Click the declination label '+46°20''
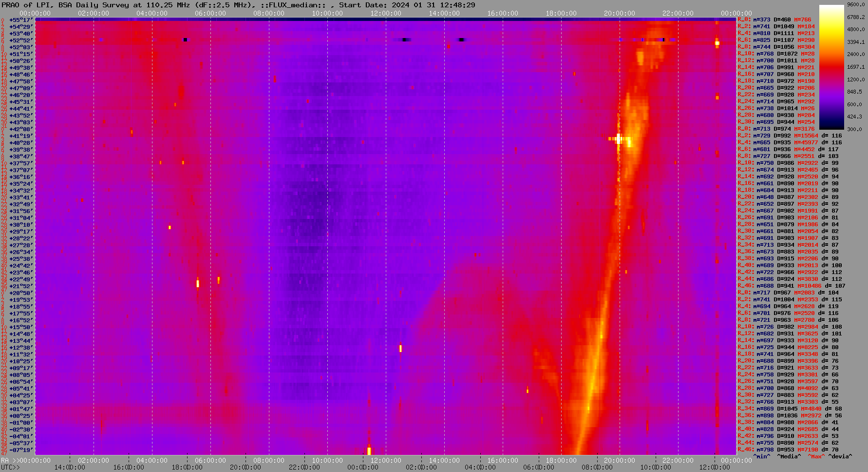868x472 pixels. [x=20, y=95]
